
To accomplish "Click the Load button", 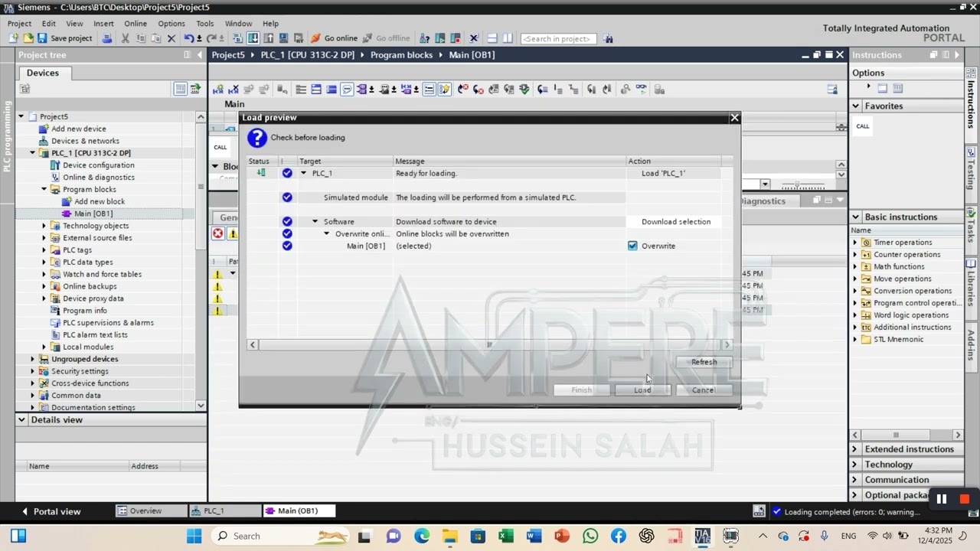I will pos(642,390).
